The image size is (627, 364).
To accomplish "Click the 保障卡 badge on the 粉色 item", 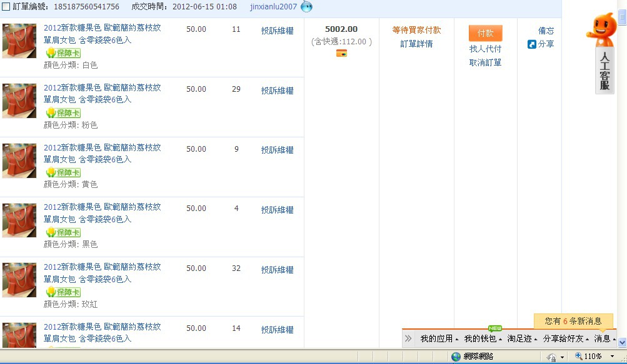I will (63, 112).
